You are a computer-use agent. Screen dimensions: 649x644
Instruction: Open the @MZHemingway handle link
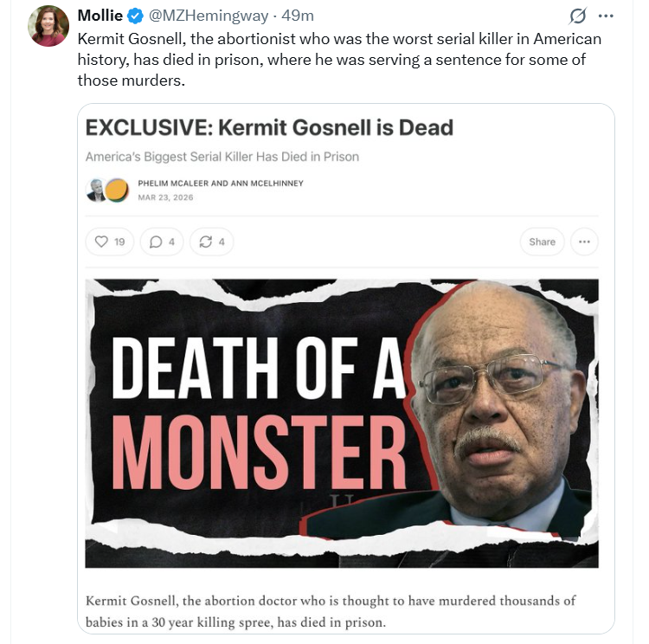point(207,16)
